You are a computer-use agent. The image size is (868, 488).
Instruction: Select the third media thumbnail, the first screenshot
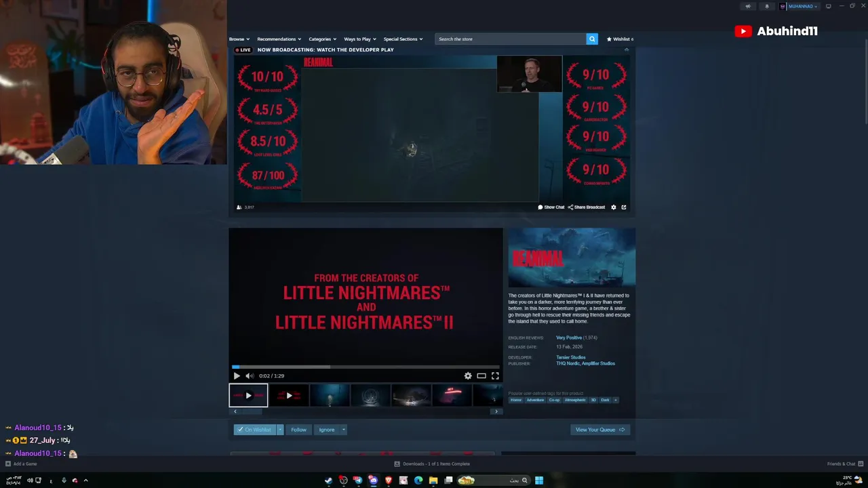pos(330,395)
